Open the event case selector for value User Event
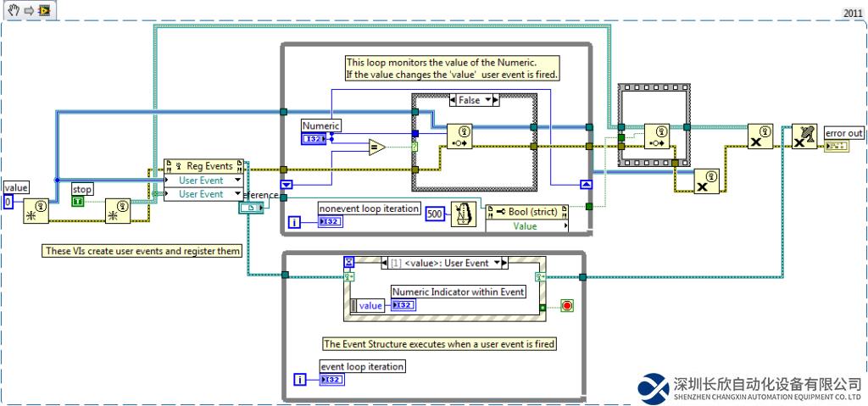This screenshot has width=868, height=406. click(498, 263)
